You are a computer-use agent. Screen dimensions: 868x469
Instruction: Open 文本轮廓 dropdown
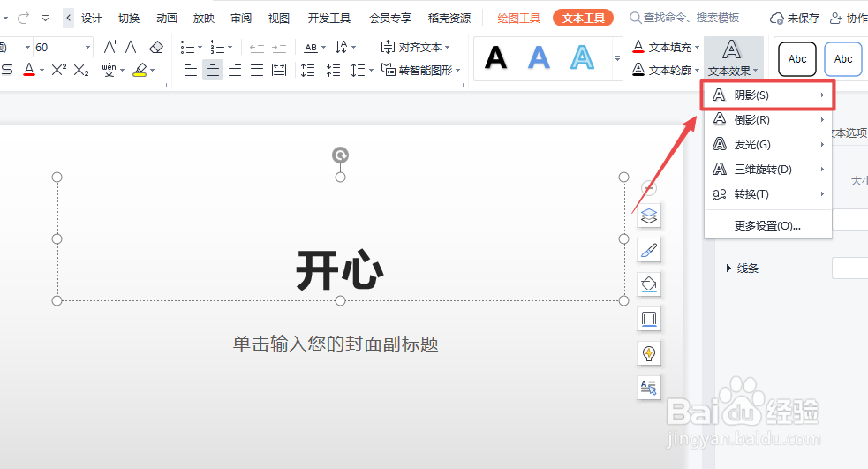[666, 70]
